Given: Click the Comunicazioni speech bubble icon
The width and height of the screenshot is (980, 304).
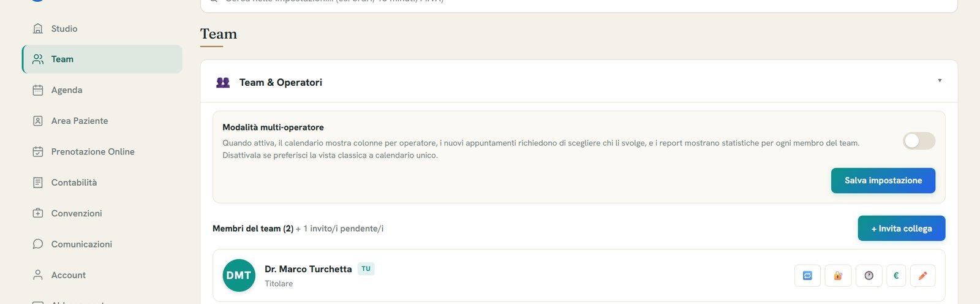Looking at the screenshot, I should (38, 244).
